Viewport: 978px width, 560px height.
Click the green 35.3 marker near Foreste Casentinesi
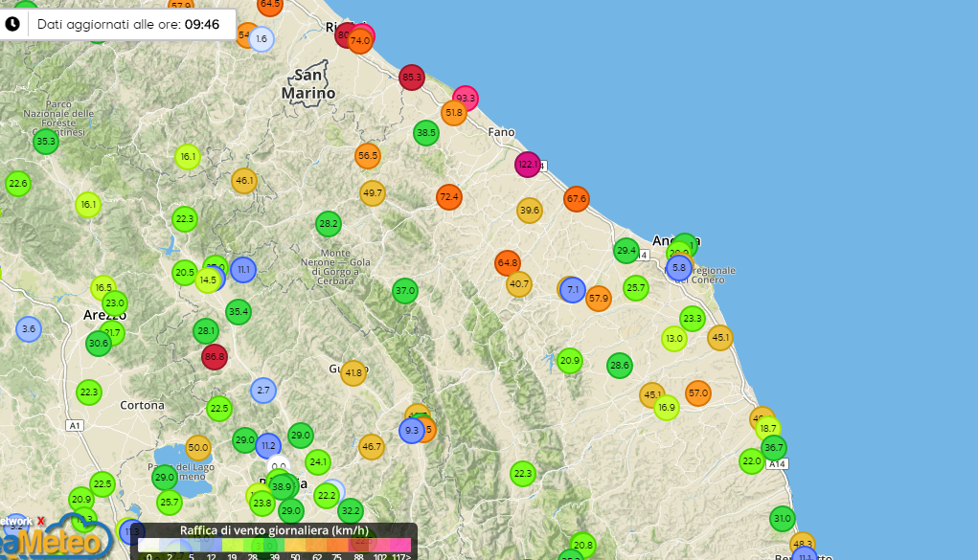(x=45, y=142)
